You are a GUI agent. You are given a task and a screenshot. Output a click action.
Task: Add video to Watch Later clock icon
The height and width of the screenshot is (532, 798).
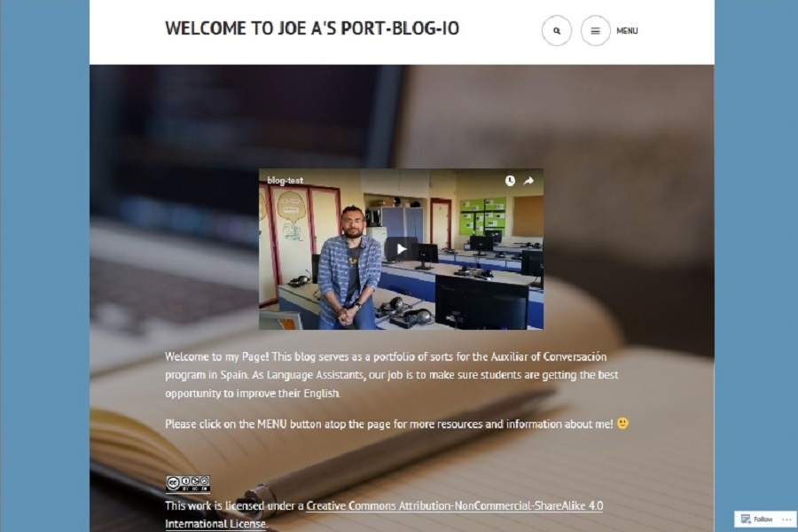click(x=510, y=180)
